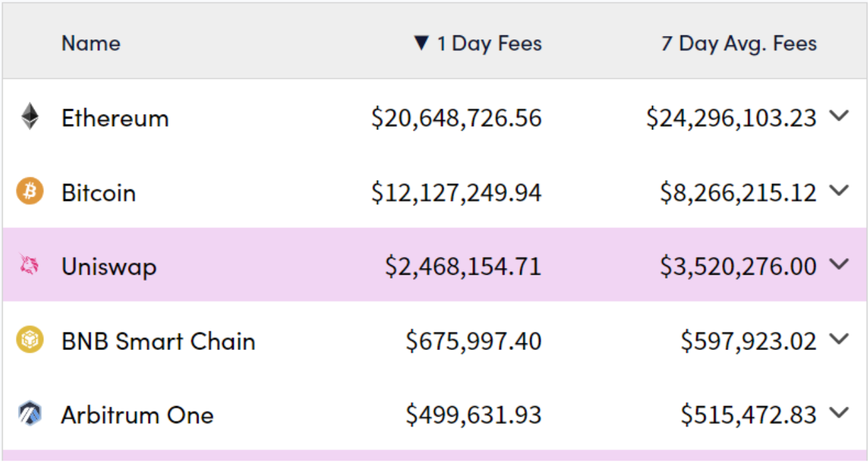Click the Ethereum logo icon
This screenshot has width=868, height=462.
pyautogui.click(x=29, y=117)
